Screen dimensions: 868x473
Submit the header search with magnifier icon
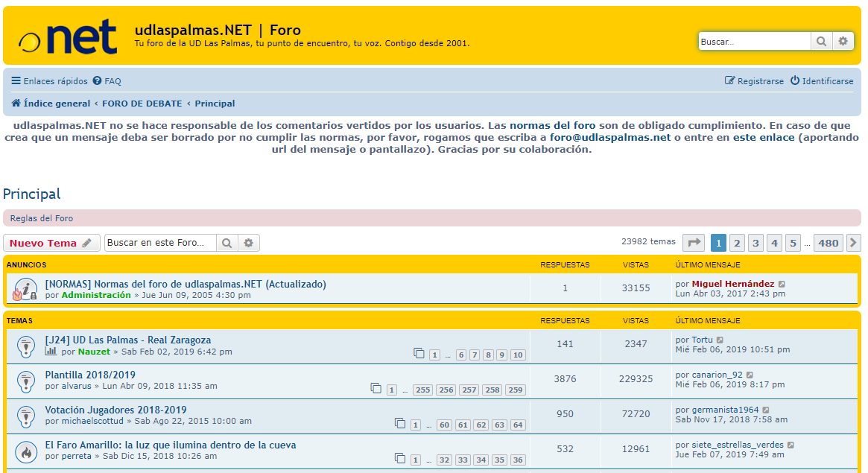(822, 42)
